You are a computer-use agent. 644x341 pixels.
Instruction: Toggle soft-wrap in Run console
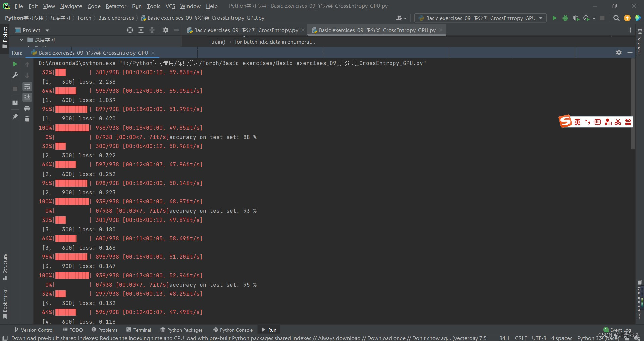27,87
